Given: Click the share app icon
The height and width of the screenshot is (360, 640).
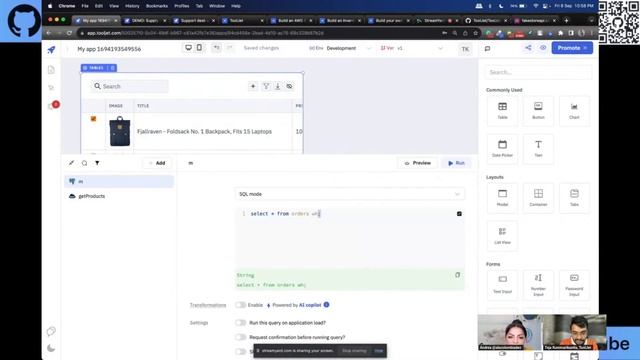Looking at the screenshot, I should click(528, 48).
